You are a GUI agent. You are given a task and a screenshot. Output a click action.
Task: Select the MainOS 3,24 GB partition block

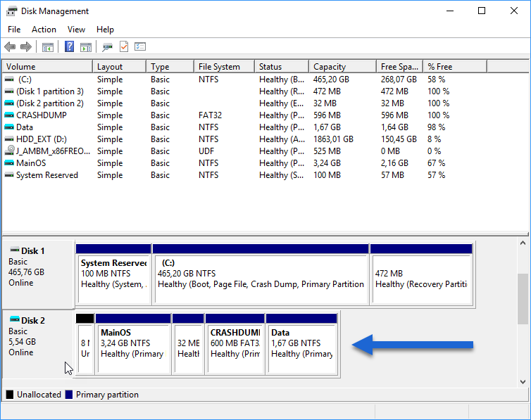[x=133, y=344]
